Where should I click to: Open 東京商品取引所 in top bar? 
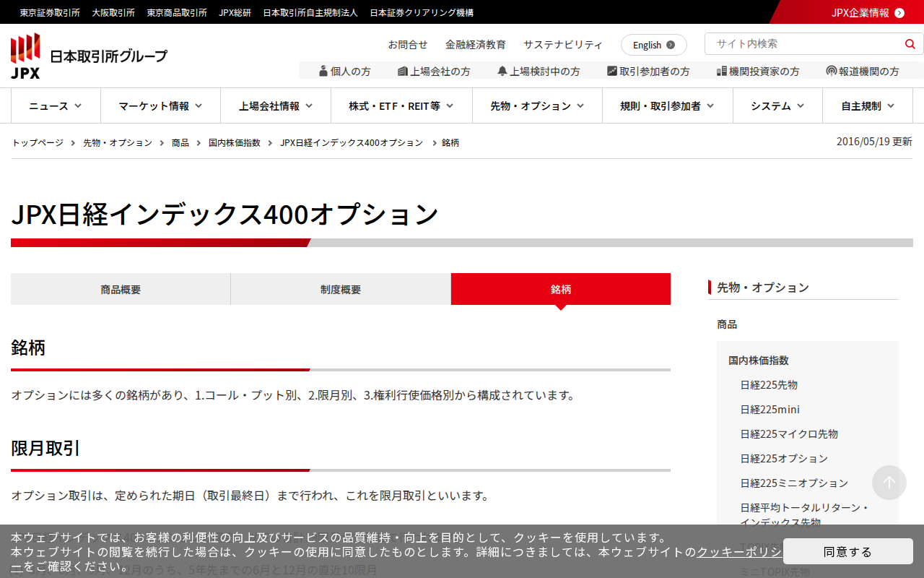(177, 12)
